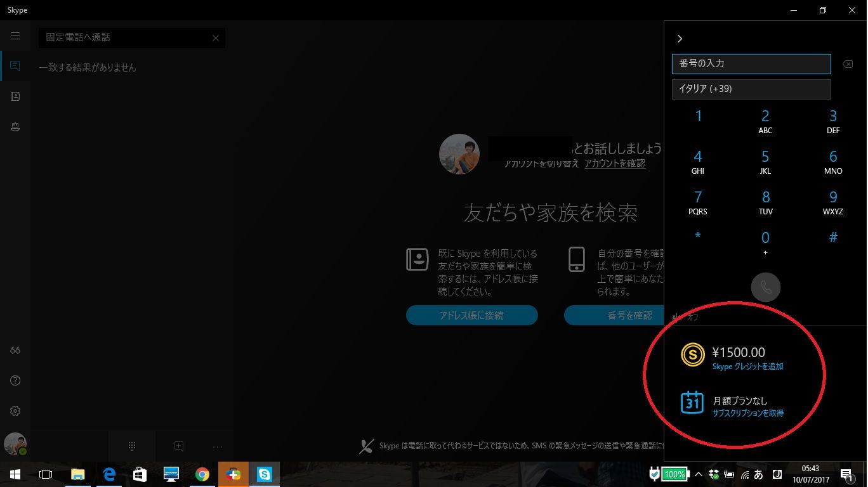
Task: Open the help question mark icon
Action: (x=15, y=380)
